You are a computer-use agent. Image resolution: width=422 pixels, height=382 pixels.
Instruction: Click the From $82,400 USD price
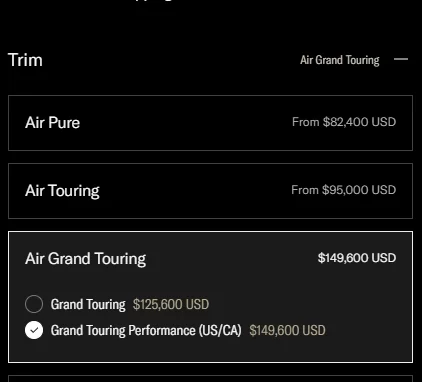coord(344,122)
